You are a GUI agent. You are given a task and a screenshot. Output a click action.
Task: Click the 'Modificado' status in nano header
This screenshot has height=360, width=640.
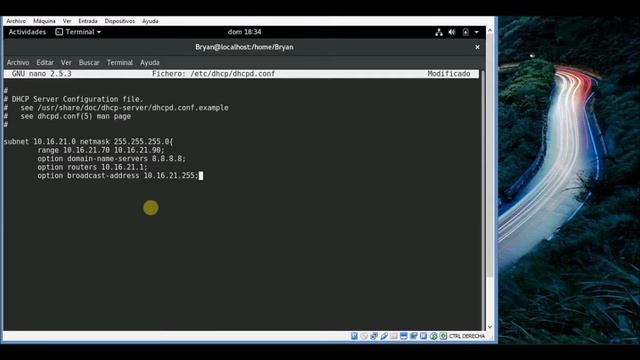449,74
